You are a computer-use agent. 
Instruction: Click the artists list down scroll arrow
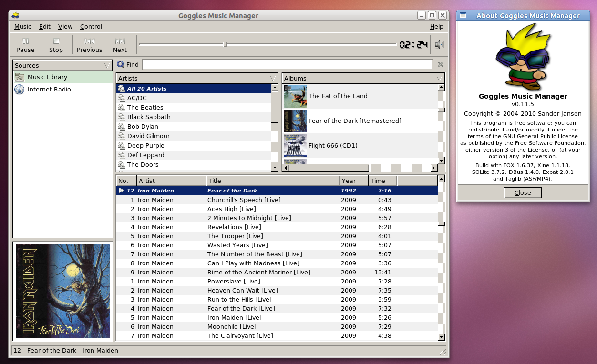[275, 167]
